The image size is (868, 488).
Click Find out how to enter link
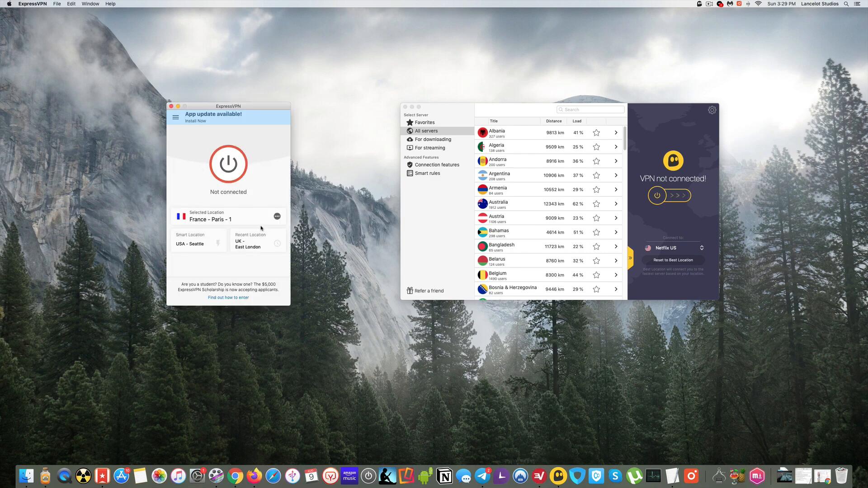pyautogui.click(x=228, y=297)
